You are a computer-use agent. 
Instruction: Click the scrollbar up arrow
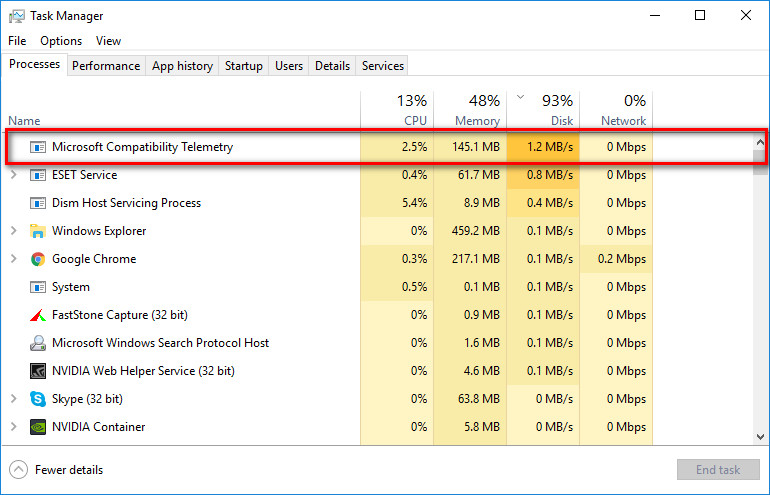tap(760, 143)
